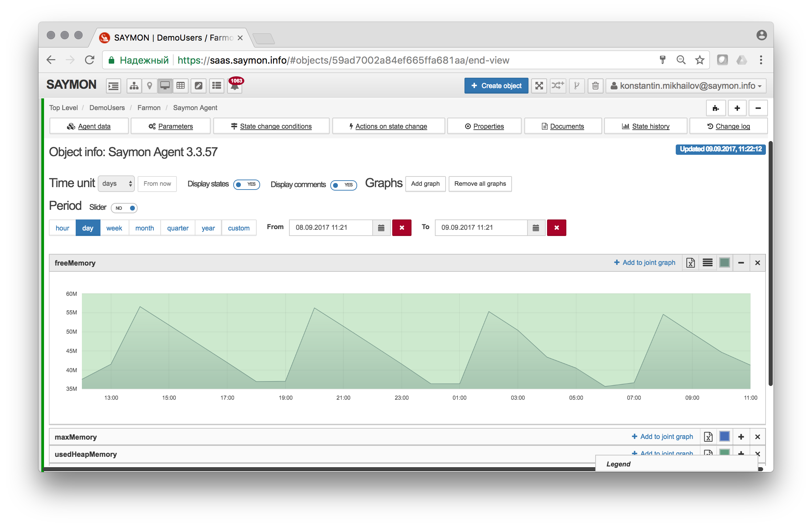The image size is (812, 527).
Task: Open the map pin view
Action: click(149, 86)
